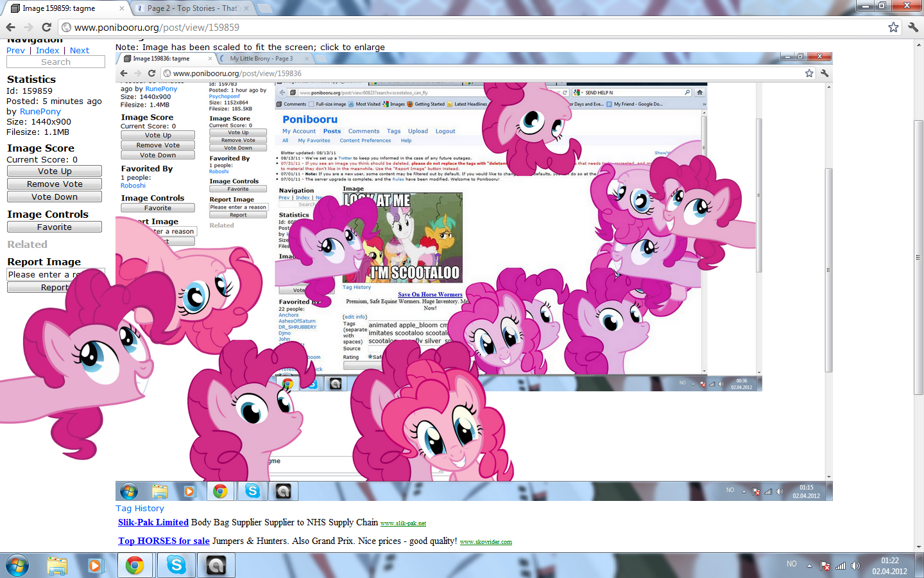
Task: Open Action Center flag icon
Action: point(825,566)
